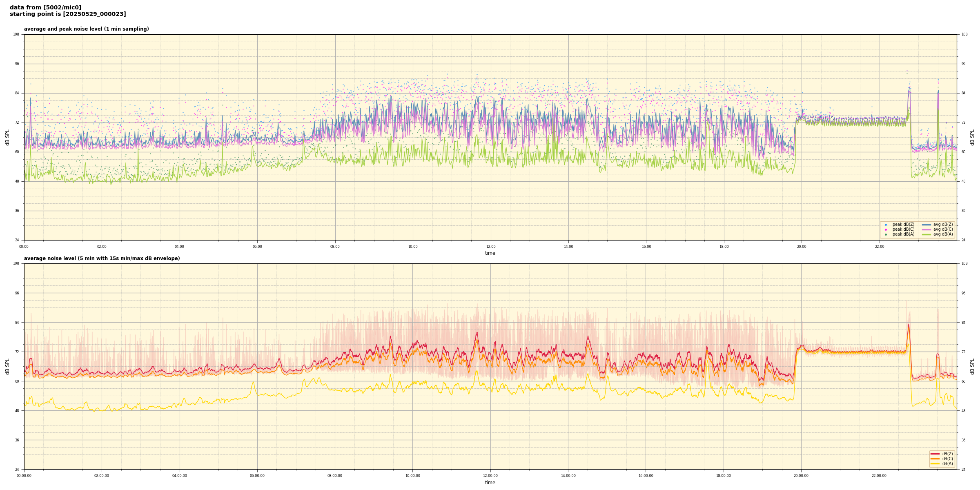Click the peak dB(Z) legend marker
The image size is (980, 490).
(886, 225)
